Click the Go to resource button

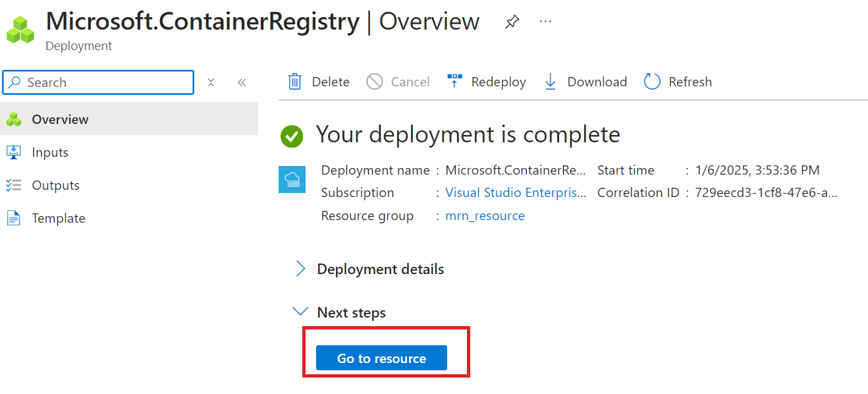coord(381,358)
